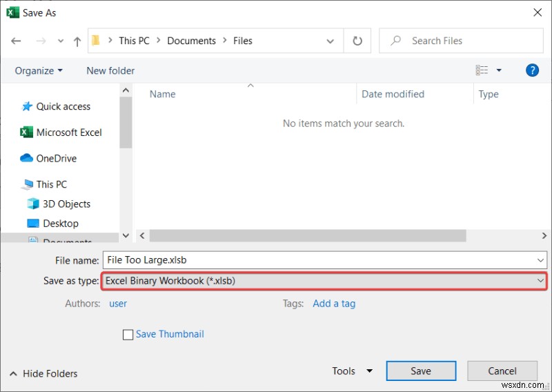Select Microsoft Excel in navigation pane

click(68, 133)
